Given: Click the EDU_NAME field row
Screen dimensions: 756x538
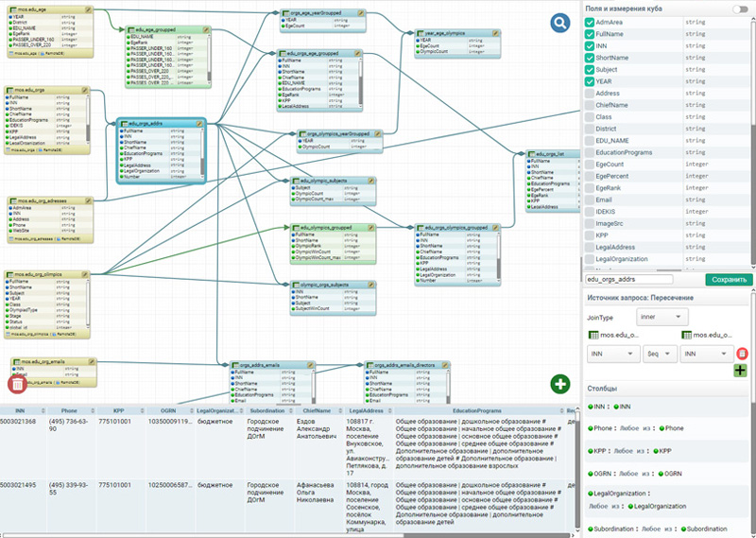Looking at the screenshot, I should [x=668, y=141].
